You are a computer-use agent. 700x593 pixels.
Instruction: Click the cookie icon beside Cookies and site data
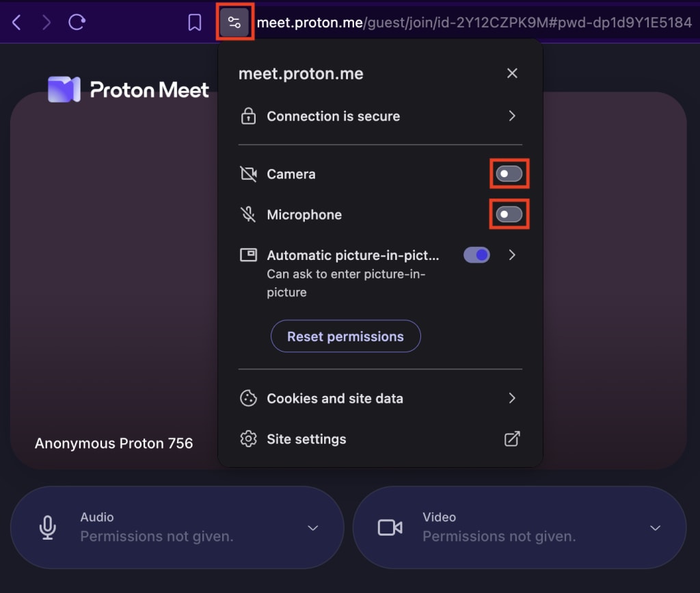(247, 398)
